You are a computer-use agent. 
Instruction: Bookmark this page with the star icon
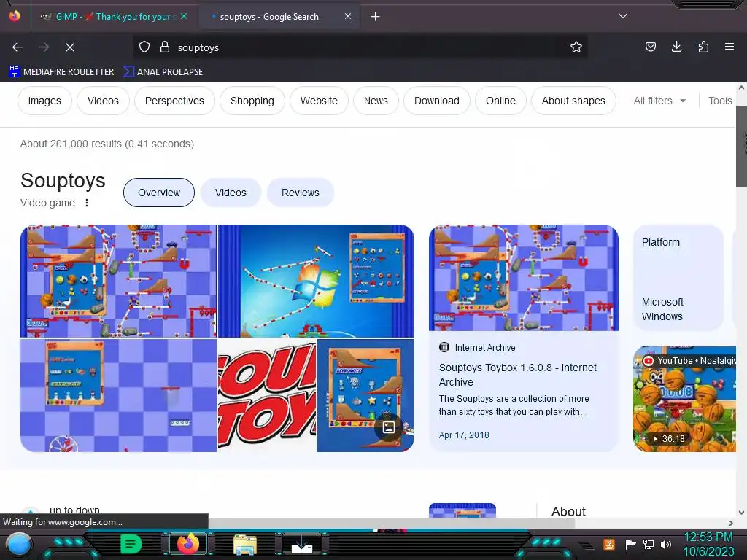click(576, 47)
